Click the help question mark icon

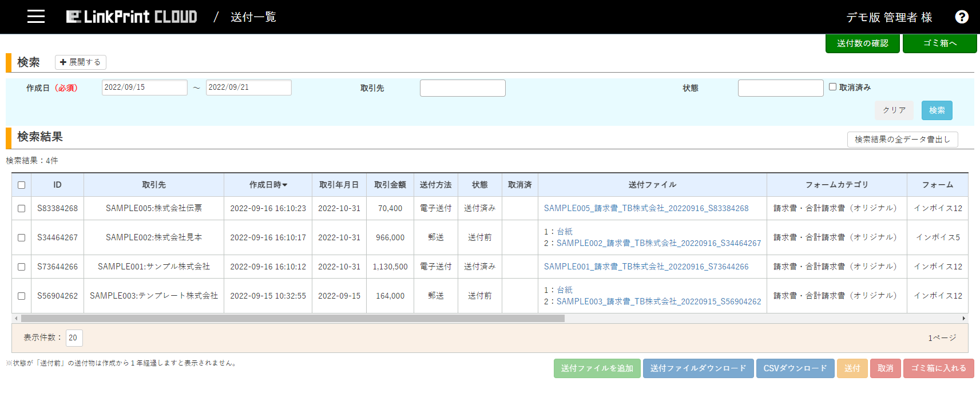[962, 17]
